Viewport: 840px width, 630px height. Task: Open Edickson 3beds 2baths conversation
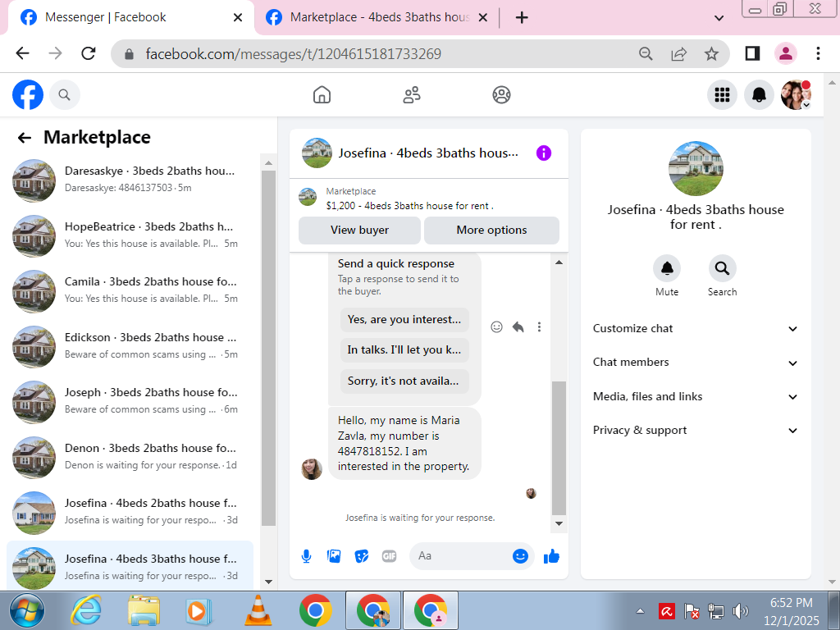(x=130, y=347)
